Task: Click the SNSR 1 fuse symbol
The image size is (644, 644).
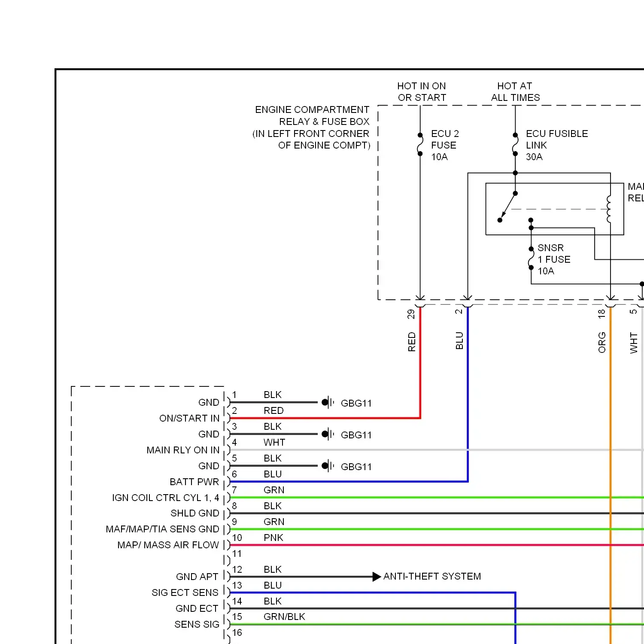Action: tap(531, 258)
